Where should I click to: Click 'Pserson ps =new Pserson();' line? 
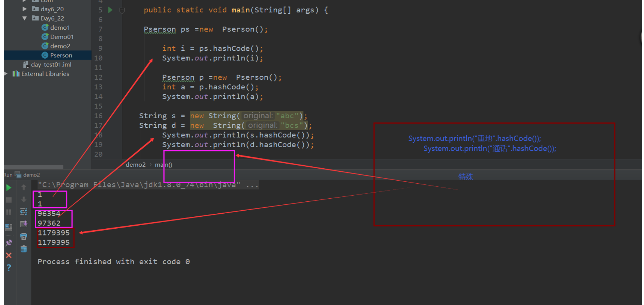pos(206,29)
